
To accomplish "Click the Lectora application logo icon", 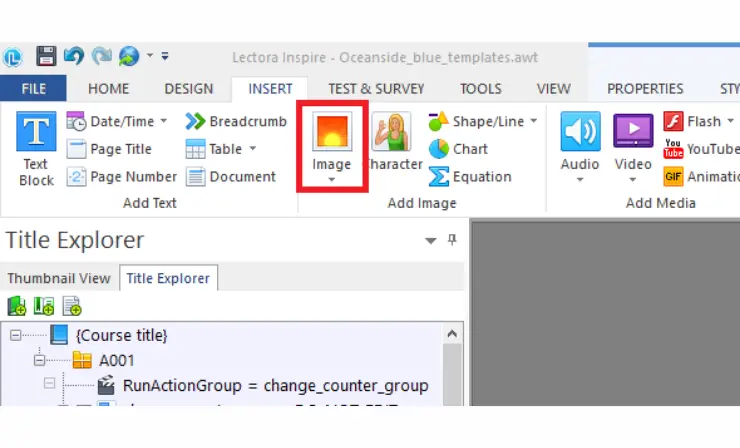I will [13, 57].
